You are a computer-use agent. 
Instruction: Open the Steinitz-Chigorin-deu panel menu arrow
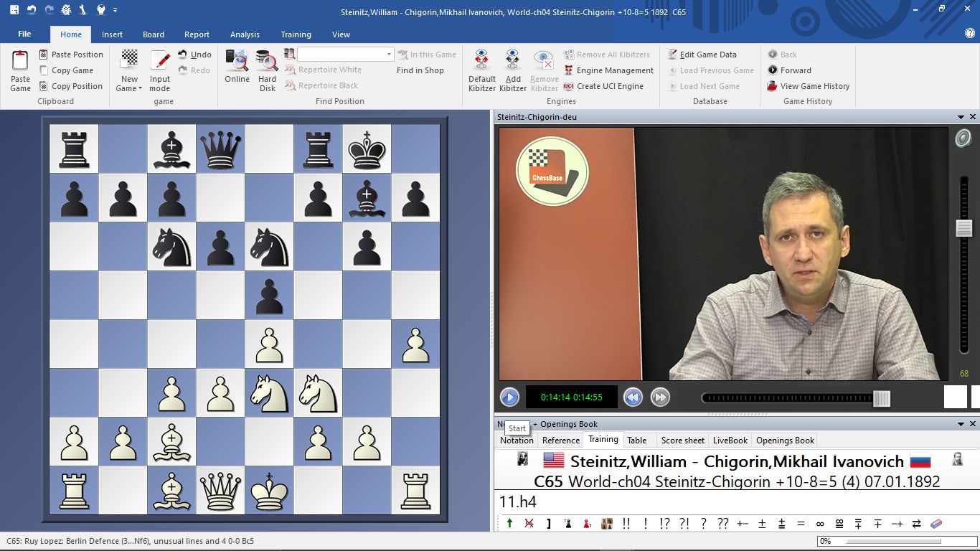[961, 117]
